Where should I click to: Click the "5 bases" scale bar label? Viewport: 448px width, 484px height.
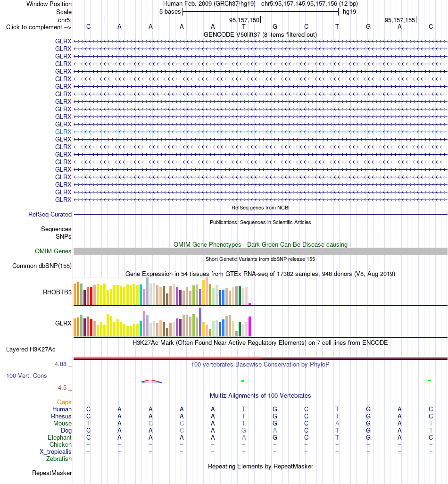[x=170, y=12]
